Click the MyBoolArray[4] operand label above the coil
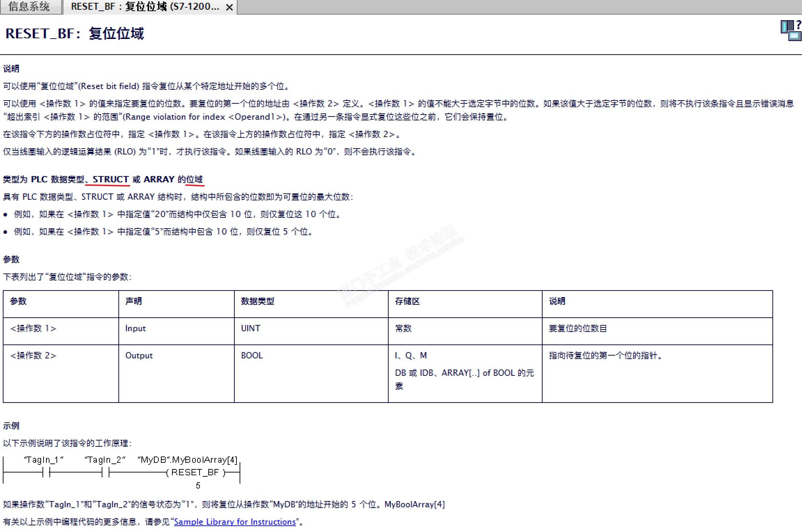 (204, 460)
